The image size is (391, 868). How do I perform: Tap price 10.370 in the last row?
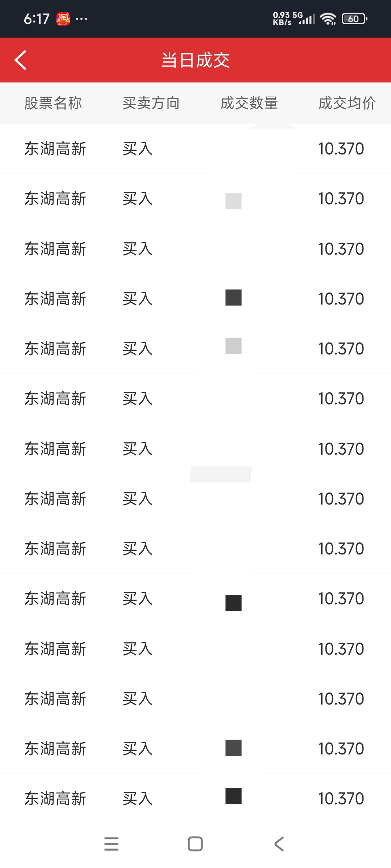341,799
